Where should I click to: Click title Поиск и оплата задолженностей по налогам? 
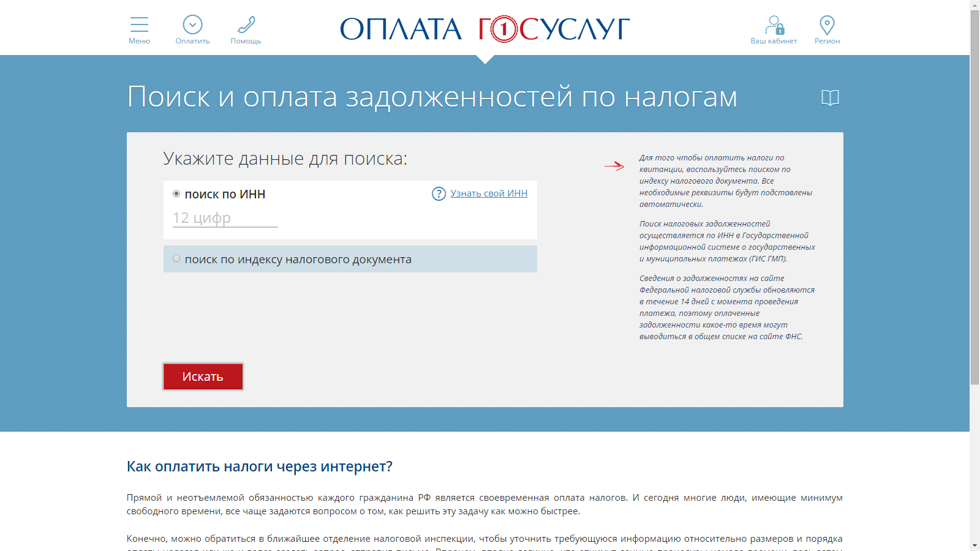432,97
